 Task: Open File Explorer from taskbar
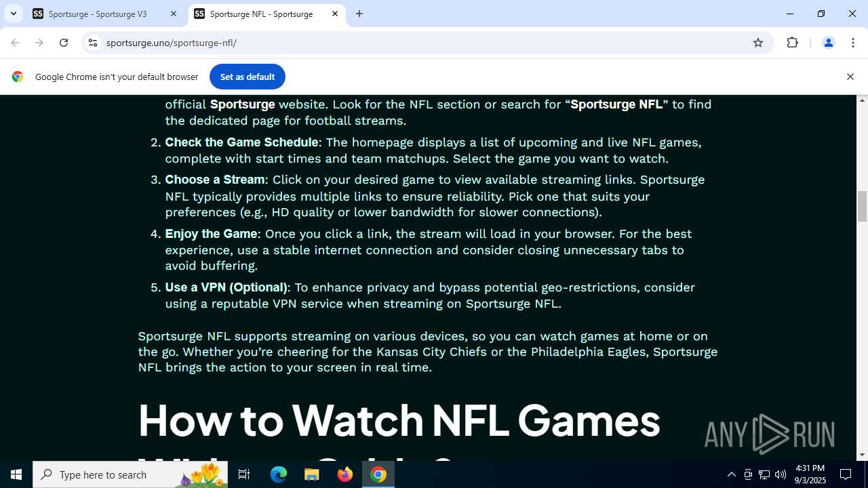tap(311, 474)
